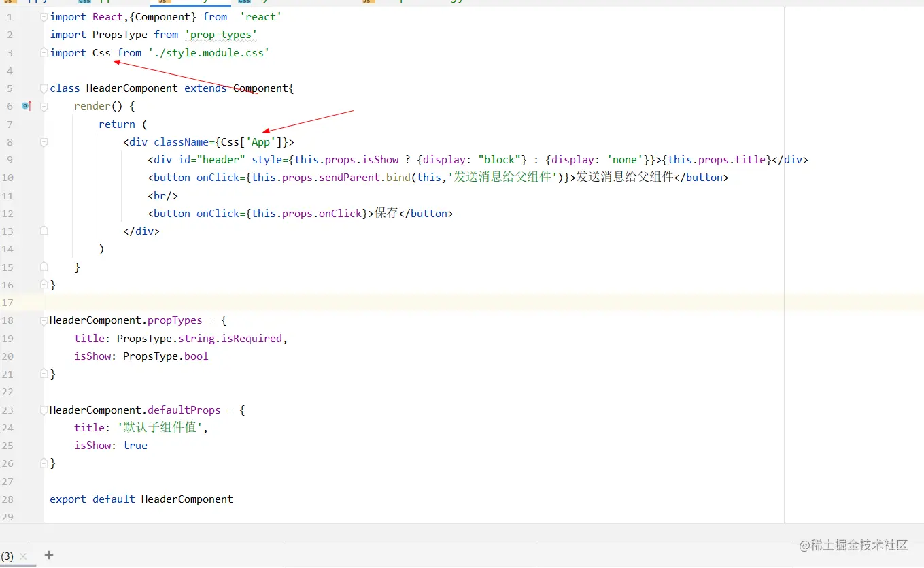Click the fold end marker on line 3
Viewport: 924px width, 568px height.
click(x=44, y=52)
